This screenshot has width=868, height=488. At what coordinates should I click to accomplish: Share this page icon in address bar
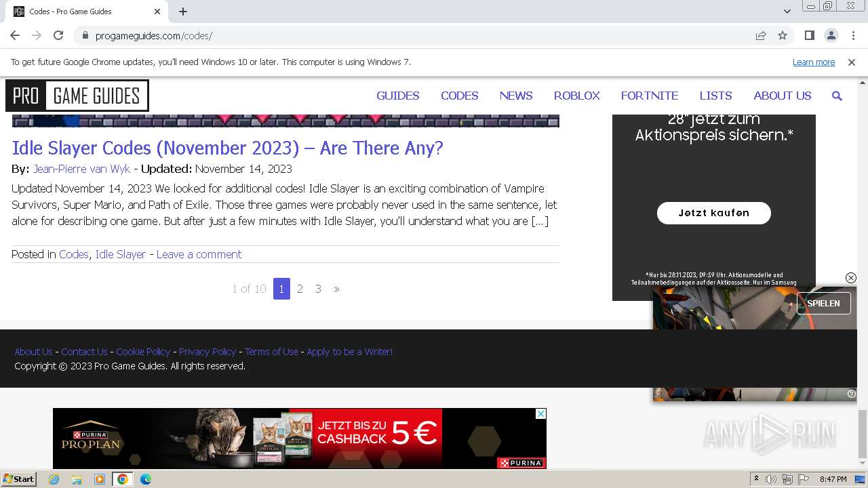coord(761,35)
